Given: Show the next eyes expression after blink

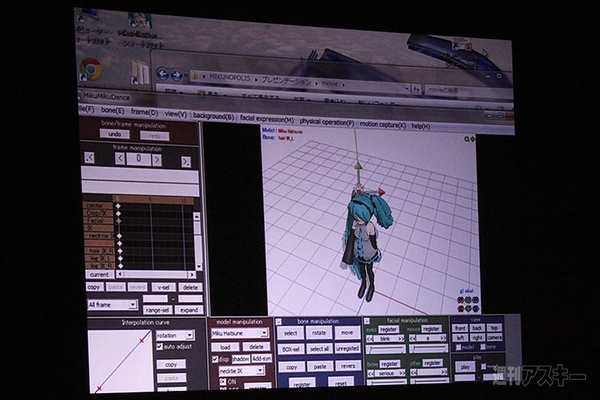Looking at the screenshot, I should [400, 339].
